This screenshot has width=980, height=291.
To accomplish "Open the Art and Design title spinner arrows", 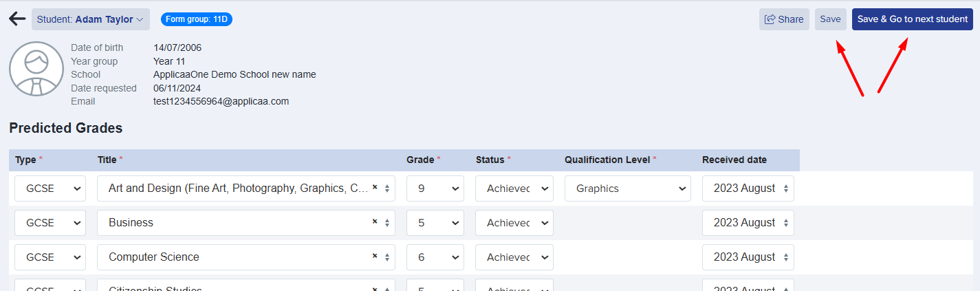I will pyautogui.click(x=387, y=188).
